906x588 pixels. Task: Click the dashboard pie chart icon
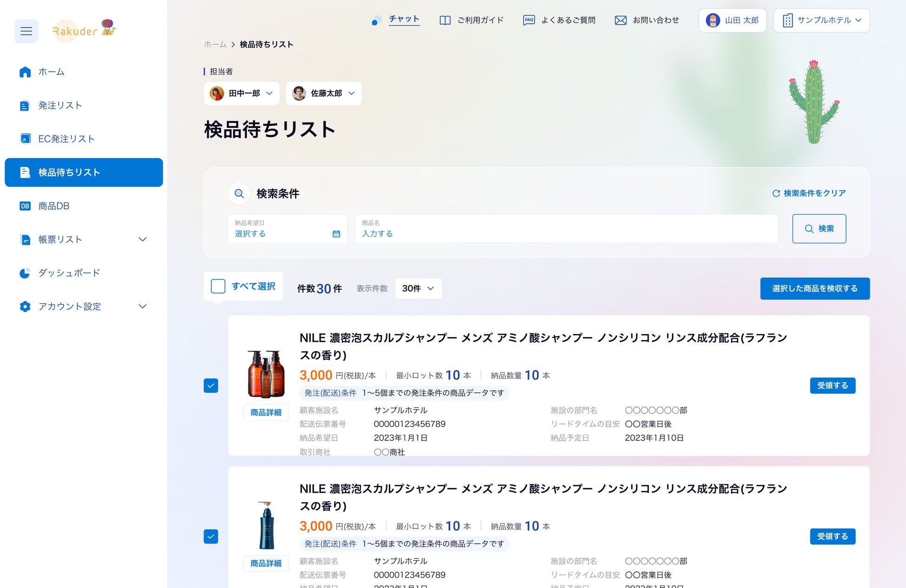click(25, 273)
